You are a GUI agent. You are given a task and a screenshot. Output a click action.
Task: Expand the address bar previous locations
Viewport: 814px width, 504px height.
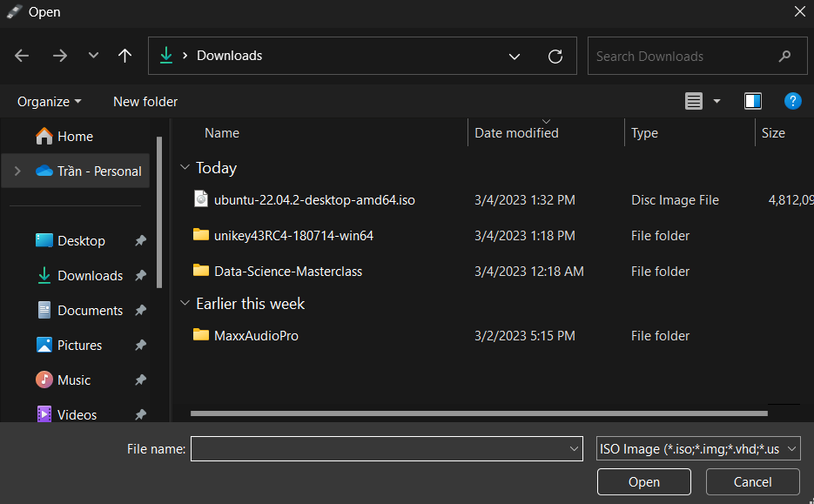point(515,56)
